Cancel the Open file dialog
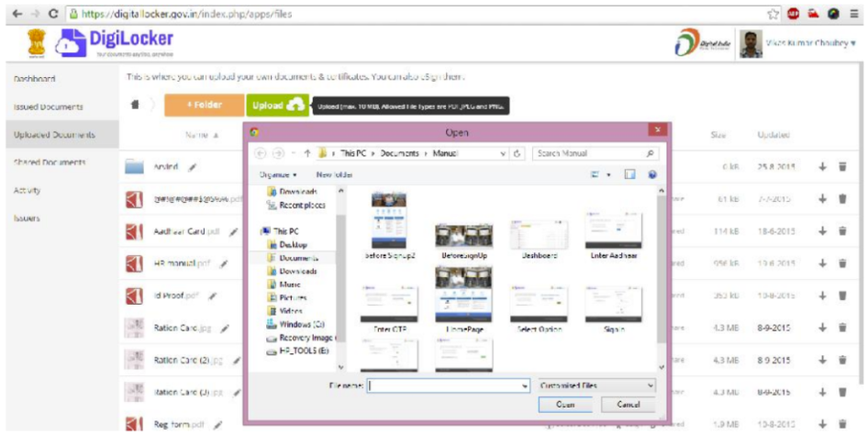Screen dimensions: 868x435 (628, 405)
